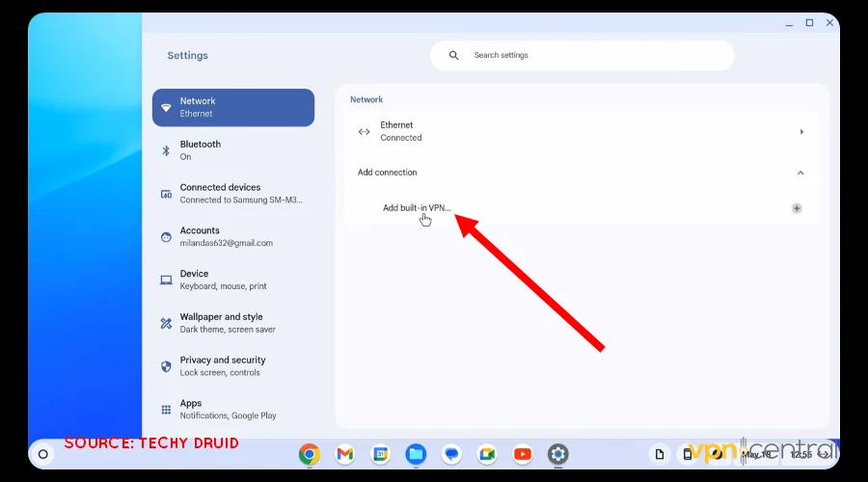Click Settings gear icon in shelf
868x482 pixels.
558,454
